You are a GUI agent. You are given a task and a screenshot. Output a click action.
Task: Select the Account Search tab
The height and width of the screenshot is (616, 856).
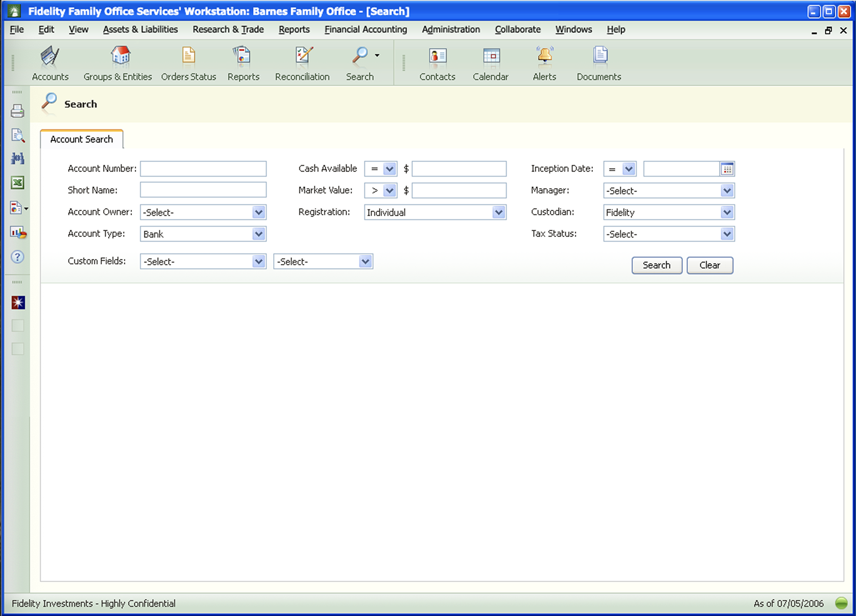point(81,139)
